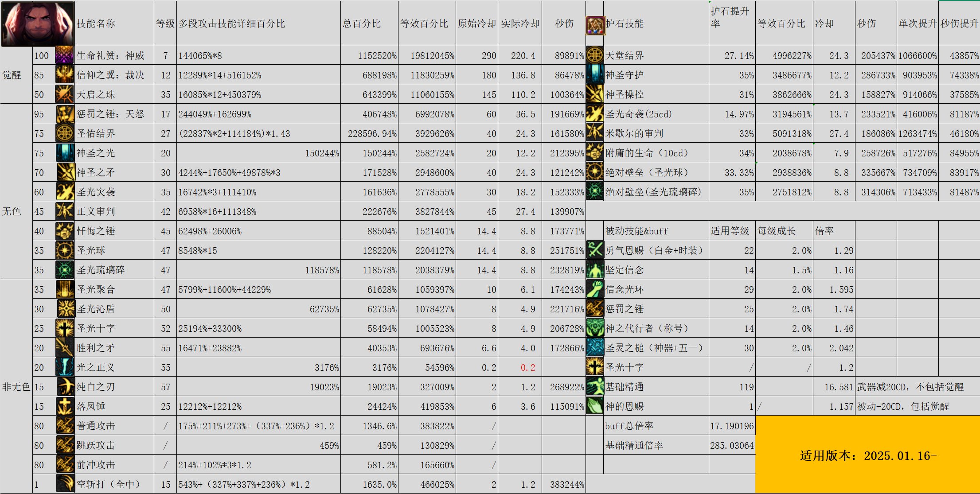
Task: Click the 神圣之光 skill icon
Action: 65,153
